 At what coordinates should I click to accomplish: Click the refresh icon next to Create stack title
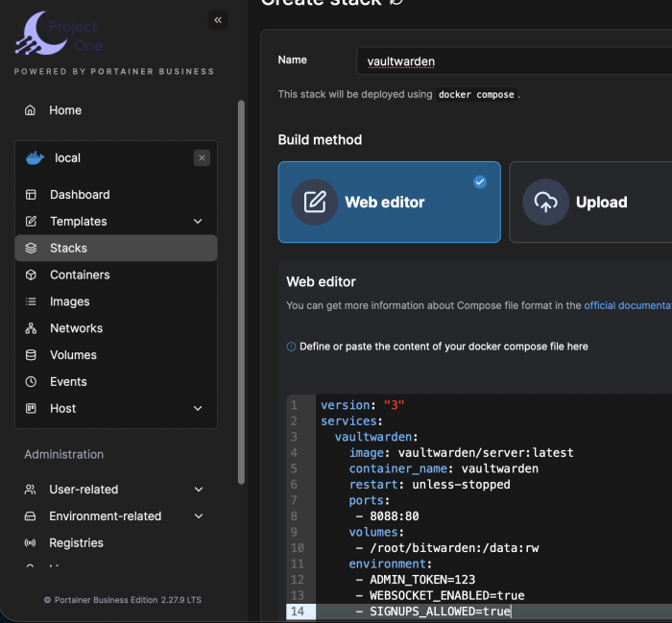tap(396, 2)
